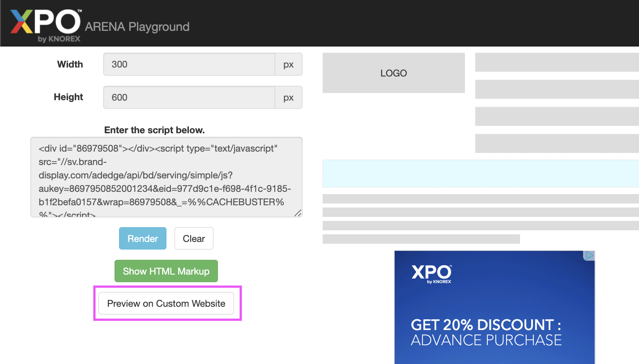This screenshot has height=364, width=639.
Task: Select the ARENA Playground title
Action: [137, 27]
